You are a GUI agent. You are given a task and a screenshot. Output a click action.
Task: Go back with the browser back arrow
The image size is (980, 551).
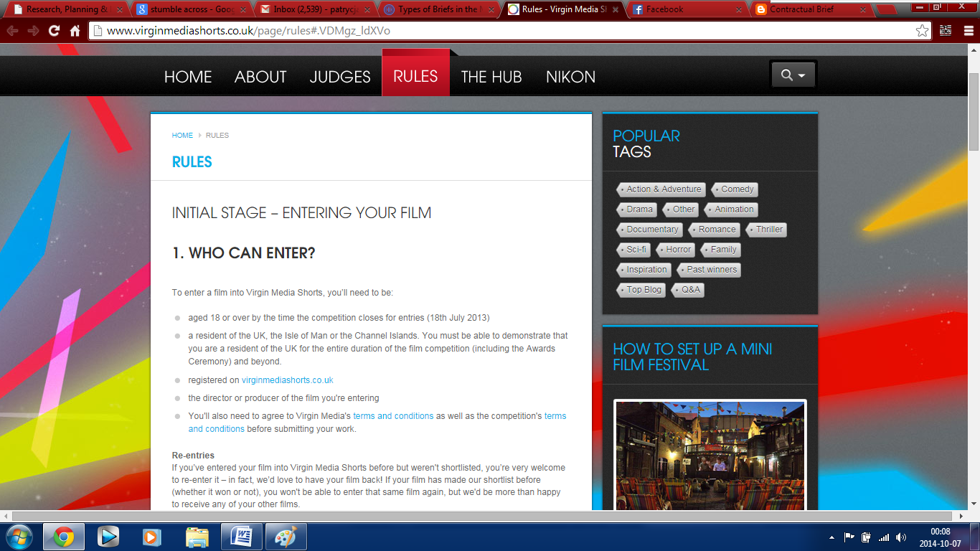point(12,31)
